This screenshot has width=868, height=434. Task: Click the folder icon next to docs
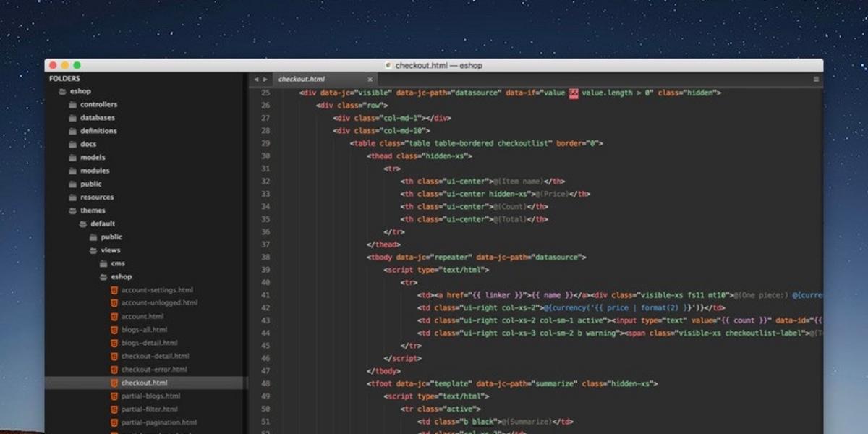(x=72, y=144)
